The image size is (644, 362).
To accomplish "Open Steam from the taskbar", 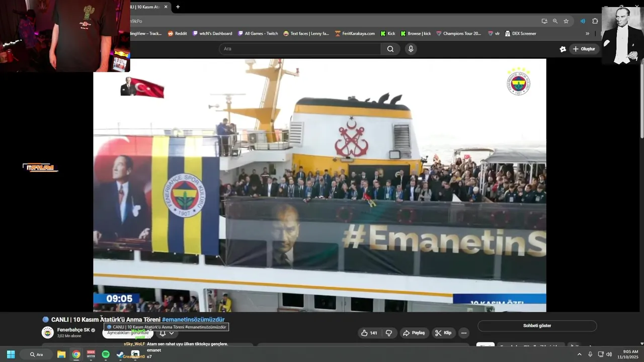I will pos(120,354).
